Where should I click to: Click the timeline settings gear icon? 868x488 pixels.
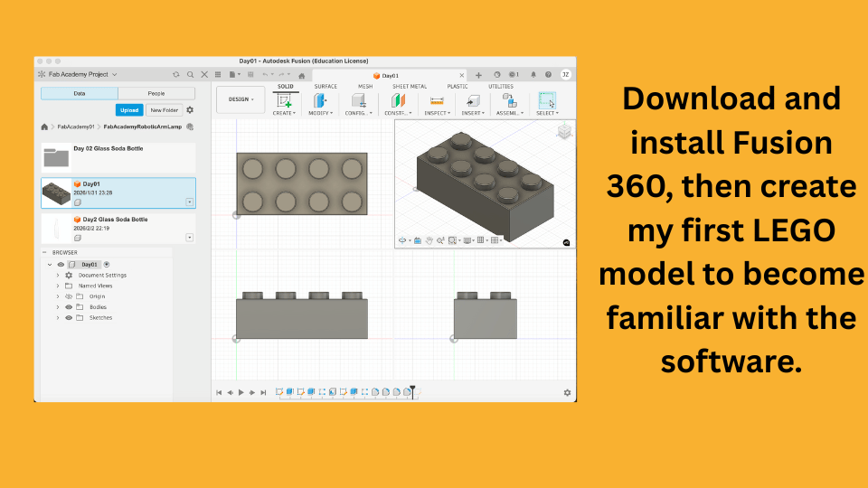(x=567, y=392)
